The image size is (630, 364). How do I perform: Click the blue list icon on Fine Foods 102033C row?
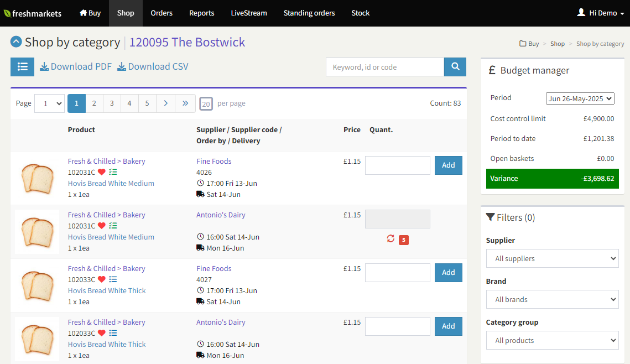click(x=113, y=279)
